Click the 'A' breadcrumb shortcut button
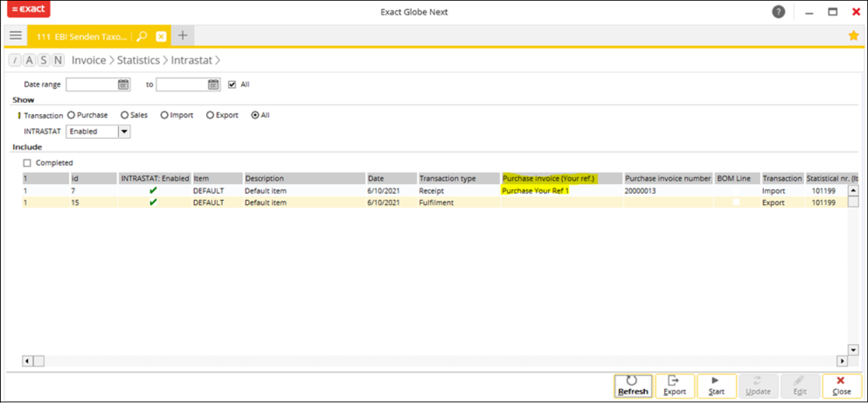Viewport: 868px width, 403px height. [29, 60]
